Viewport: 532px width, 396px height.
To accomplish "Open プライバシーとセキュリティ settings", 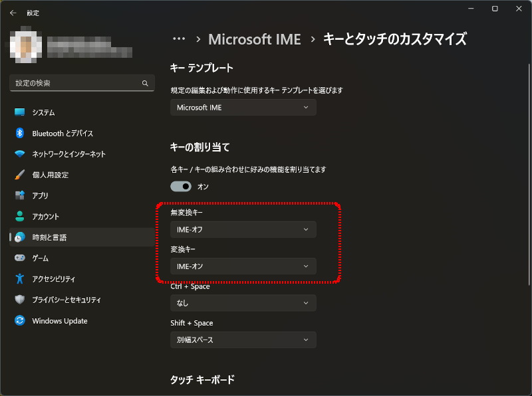I will tap(82, 300).
